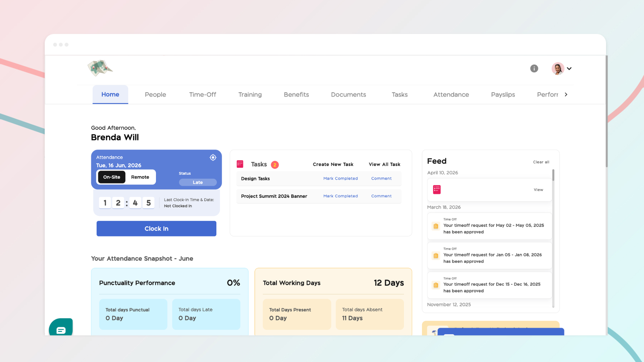The image size is (644, 362).
Task: Open the user avatar menu
Action: pyautogui.click(x=558, y=69)
